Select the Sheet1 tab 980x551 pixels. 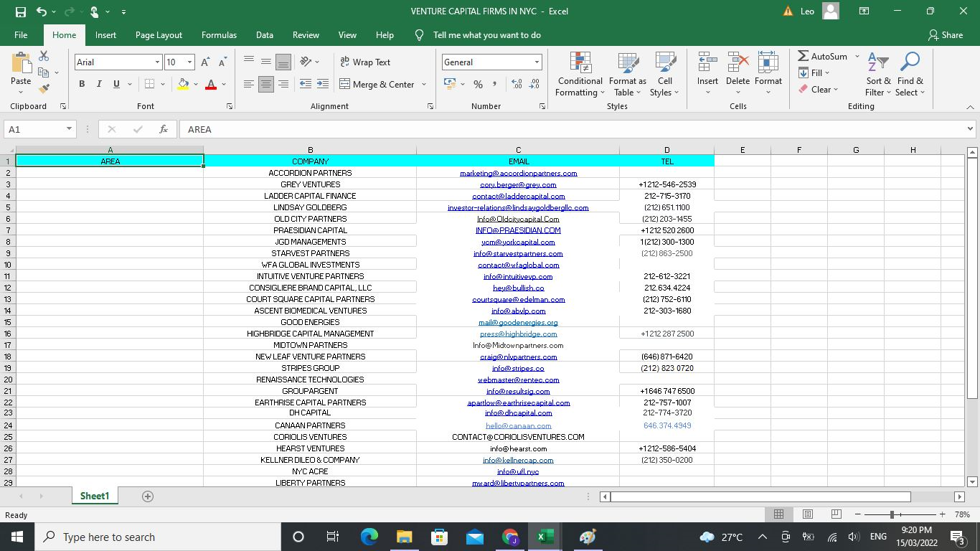[x=95, y=496]
